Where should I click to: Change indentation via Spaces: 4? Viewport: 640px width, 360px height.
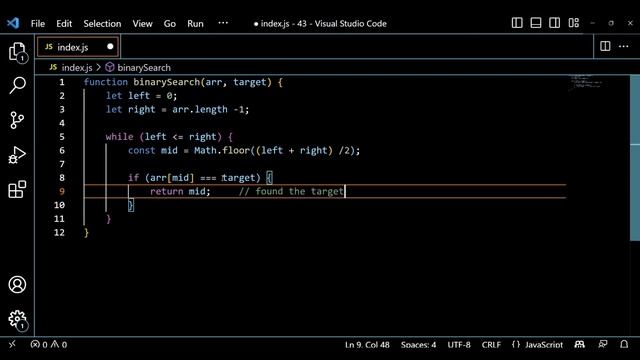[x=418, y=344]
